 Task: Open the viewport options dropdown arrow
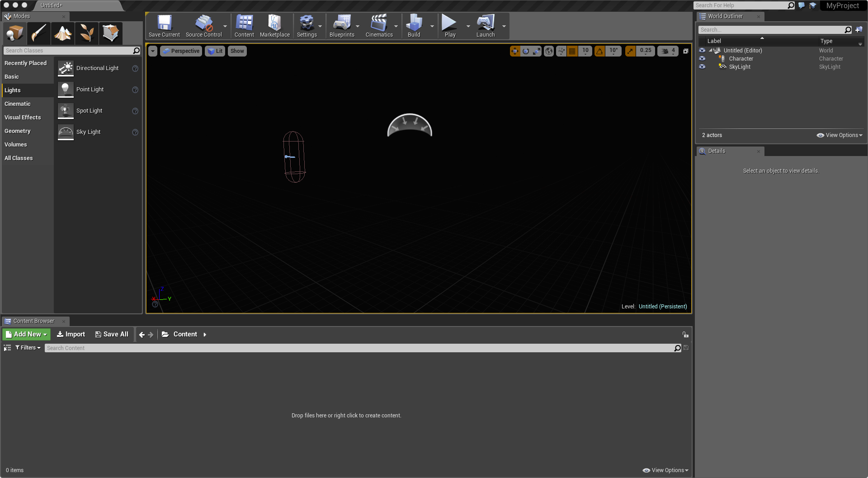point(153,51)
